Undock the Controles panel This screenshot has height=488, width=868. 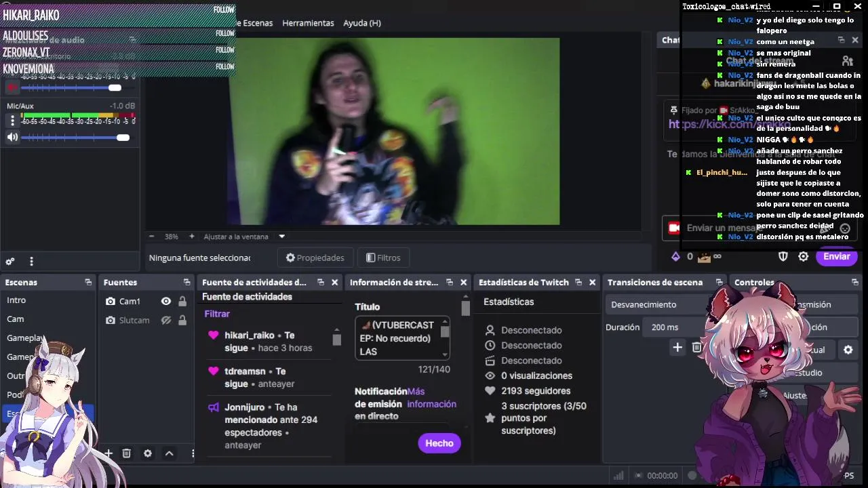click(x=855, y=283)
